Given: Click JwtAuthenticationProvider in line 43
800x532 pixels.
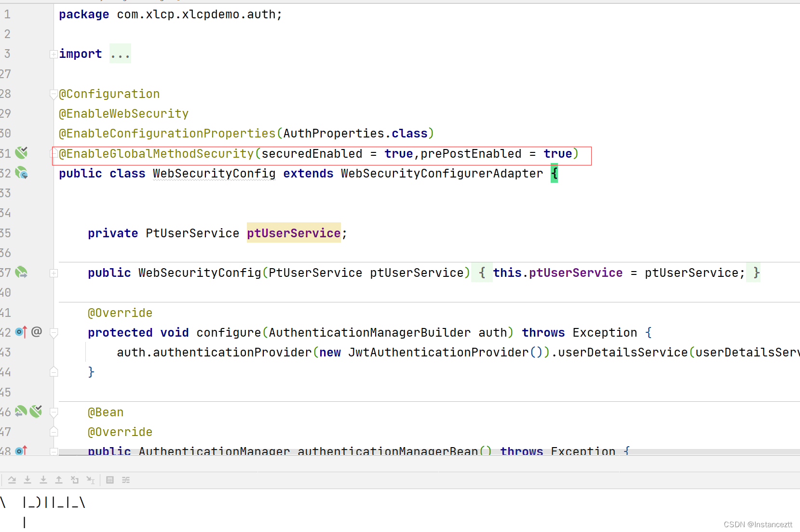Looking at the screenshot, I should (x=438, y=353).
